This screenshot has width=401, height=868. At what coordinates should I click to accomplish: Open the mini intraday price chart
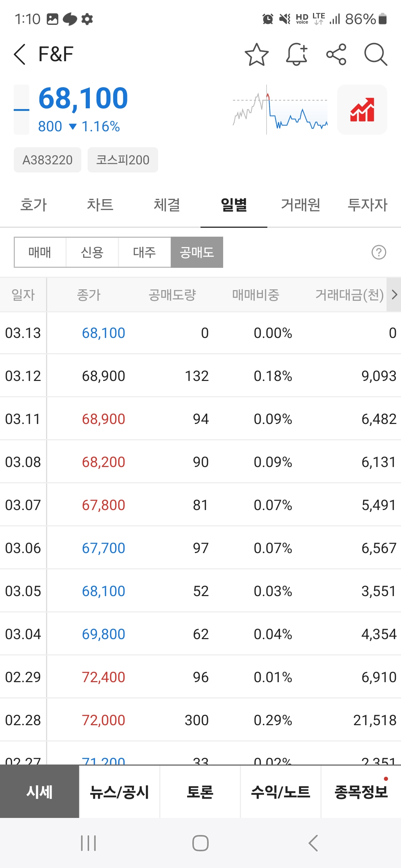coord(280,109)
